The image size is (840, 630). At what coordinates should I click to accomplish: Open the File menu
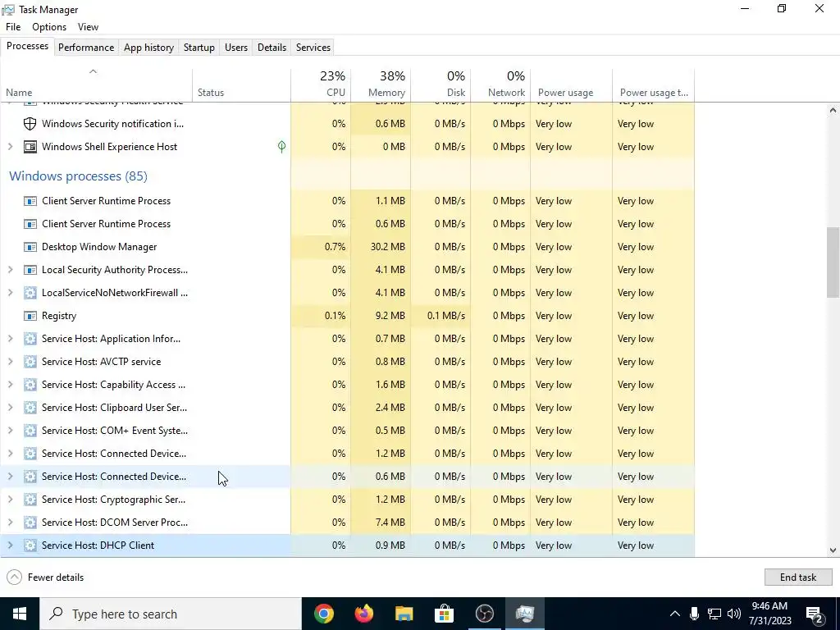pos(13,27)
